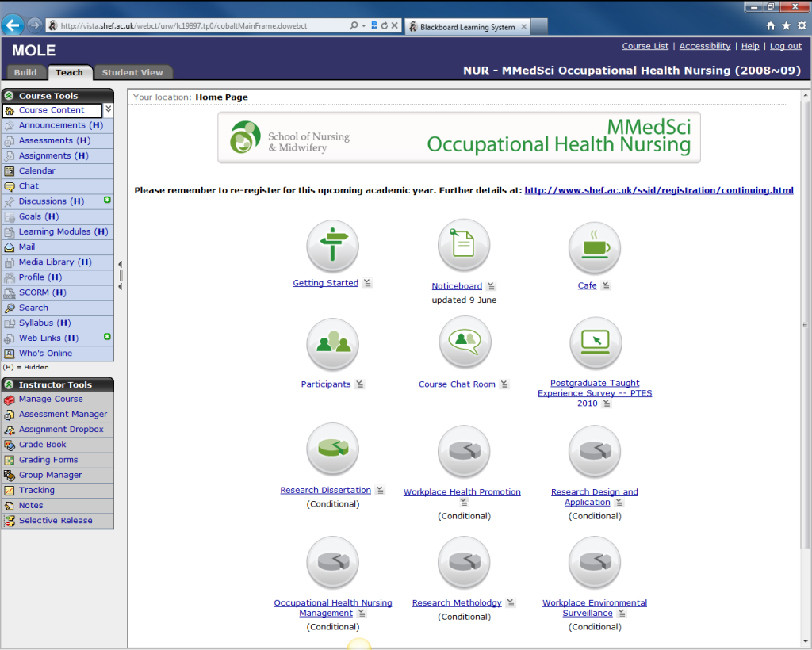This screenshot has height=650, width=812.
Task: Log out of MOLE
Action: click(785, 46)
